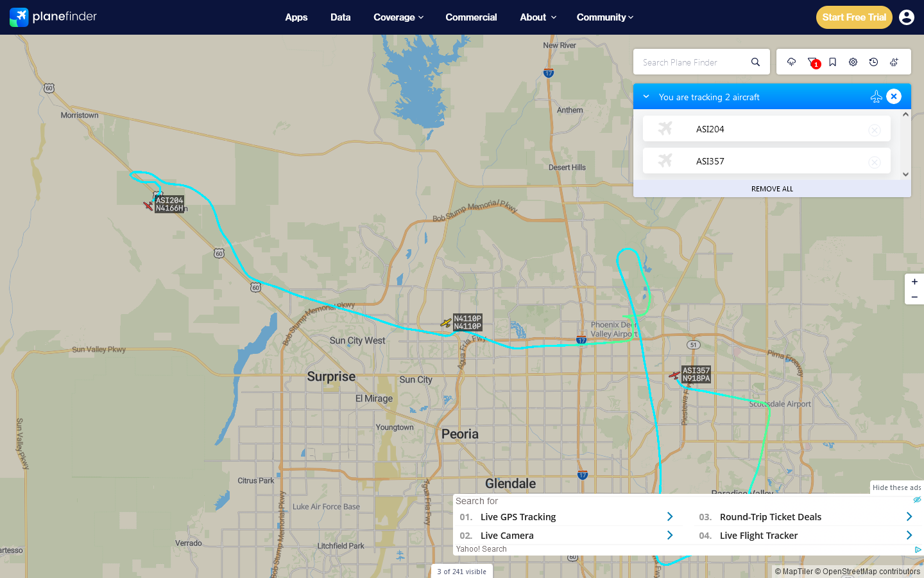The width and height of the screenshot is (924, 578).
Task: Open the Data page
Action: click(341, 17)
